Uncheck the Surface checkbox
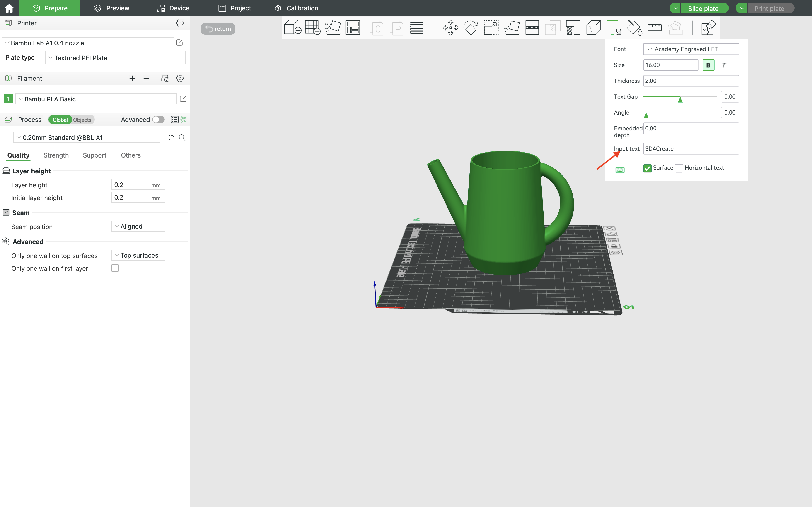Image resolution: width=812 pixels, height=507 pixels. click(647, 168)
